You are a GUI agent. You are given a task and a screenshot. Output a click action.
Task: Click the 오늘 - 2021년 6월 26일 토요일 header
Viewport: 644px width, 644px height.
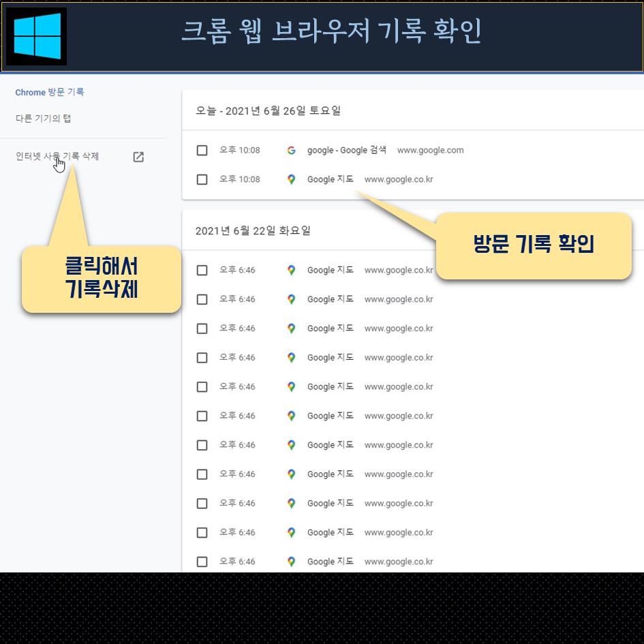point(268,111)
